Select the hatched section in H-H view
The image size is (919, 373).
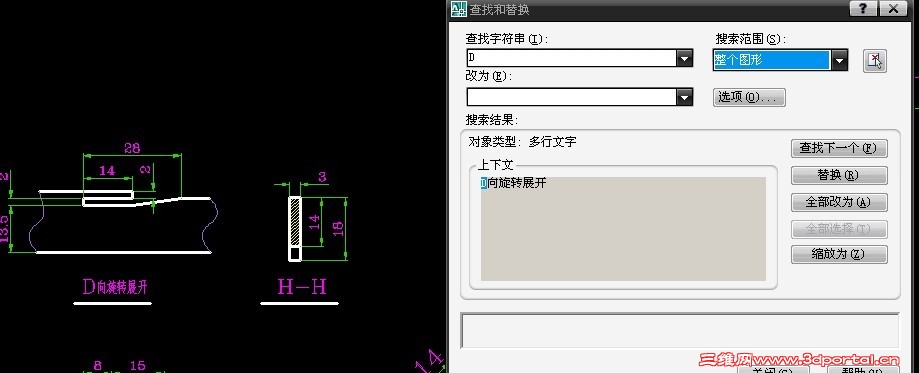point(295,222)
